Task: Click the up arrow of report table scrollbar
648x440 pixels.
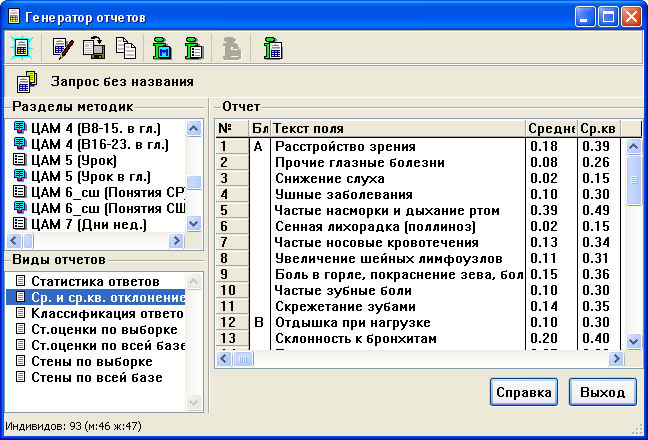Action: [634, 146]
